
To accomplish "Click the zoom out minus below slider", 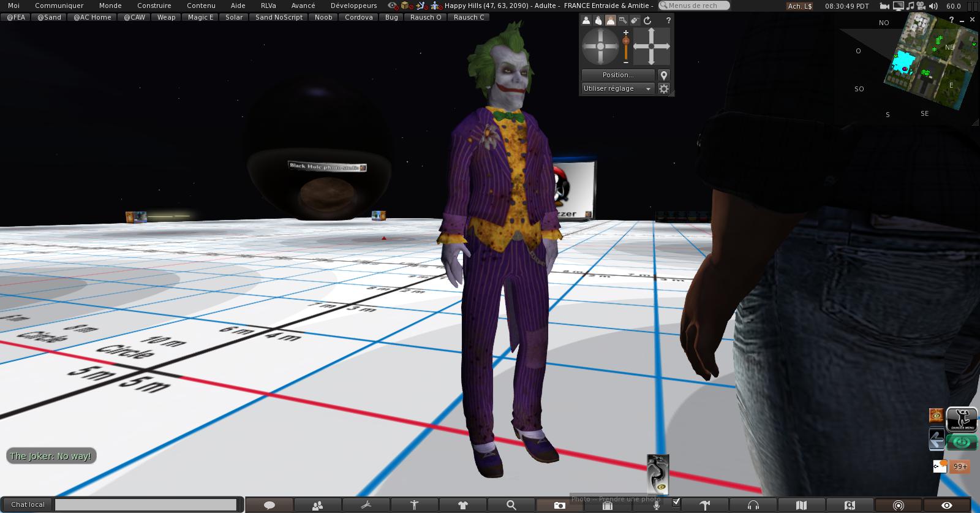I will click(626, 62).
